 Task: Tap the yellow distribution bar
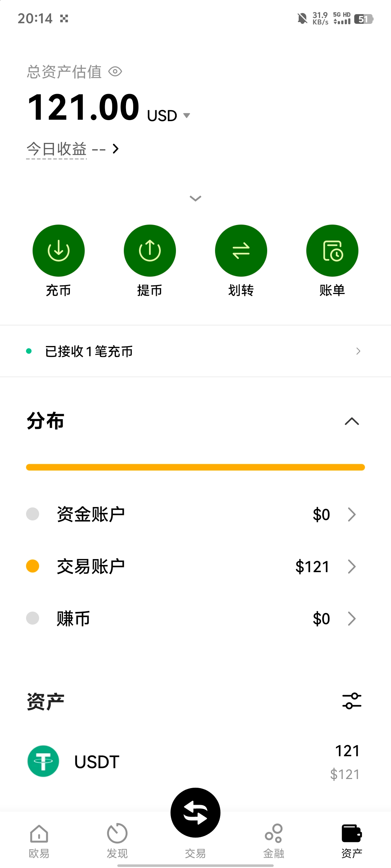point(195,467)
